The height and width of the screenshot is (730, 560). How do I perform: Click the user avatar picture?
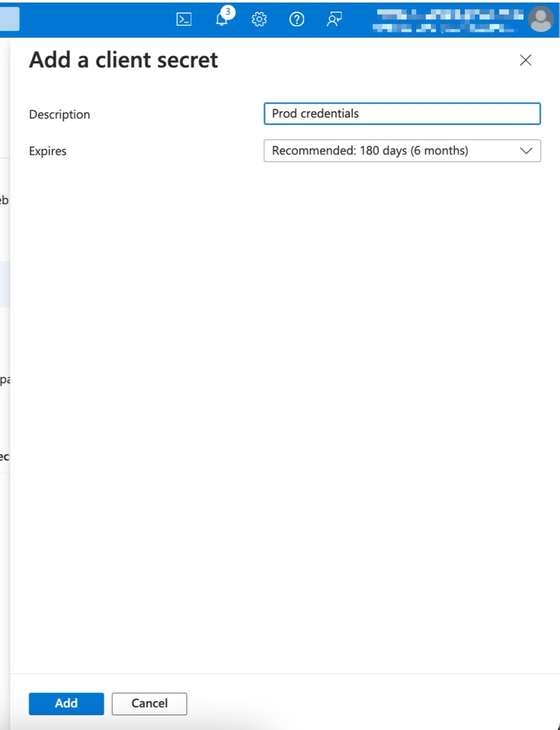541,20
